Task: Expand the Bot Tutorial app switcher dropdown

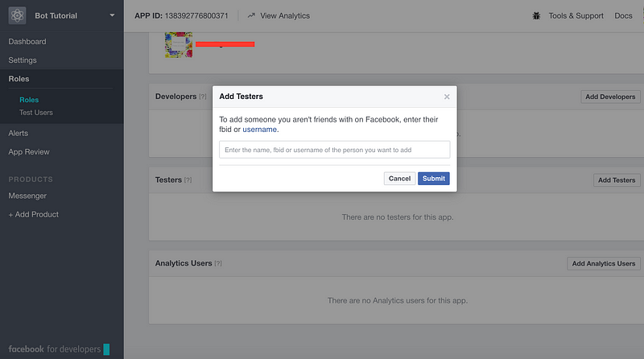Action: point(112,15)
